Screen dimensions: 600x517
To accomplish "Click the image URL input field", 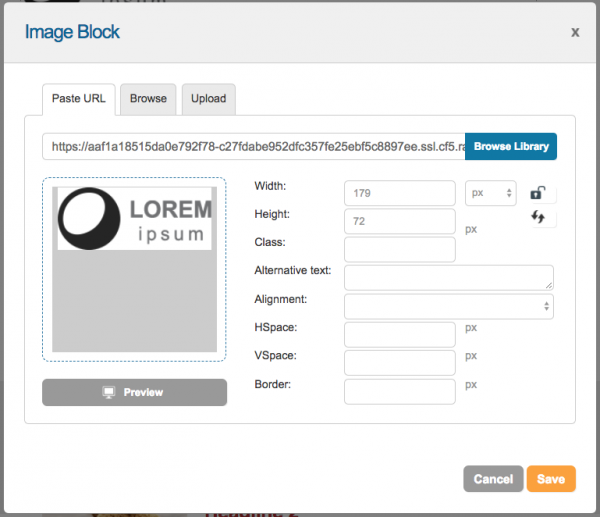I will pos(254,146).
